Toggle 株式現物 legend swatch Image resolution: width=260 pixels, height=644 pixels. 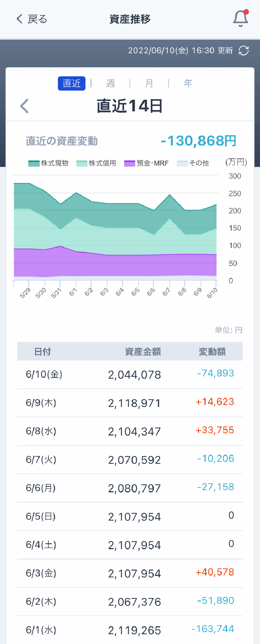point(34,163)
